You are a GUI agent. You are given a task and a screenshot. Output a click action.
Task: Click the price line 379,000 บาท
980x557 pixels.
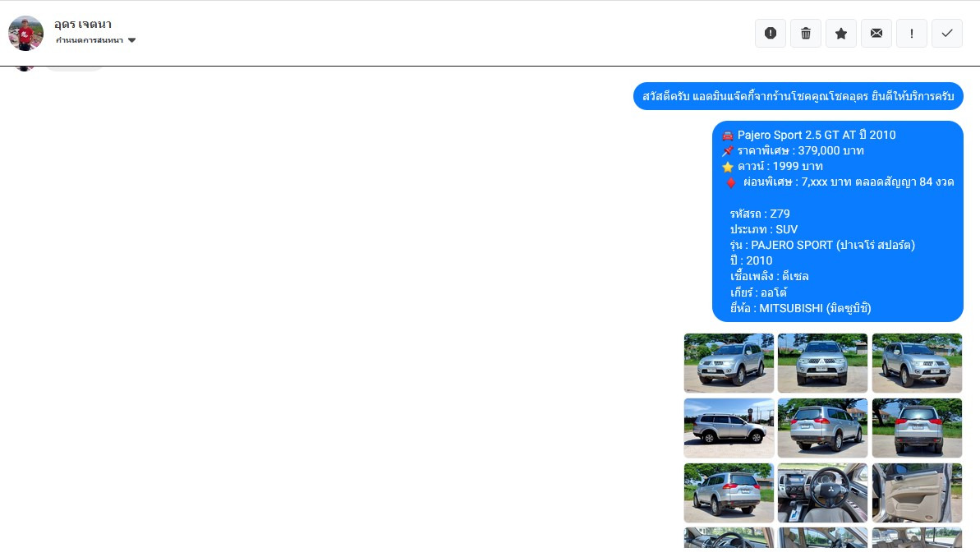pyautogui.click(x=794, y=150)
